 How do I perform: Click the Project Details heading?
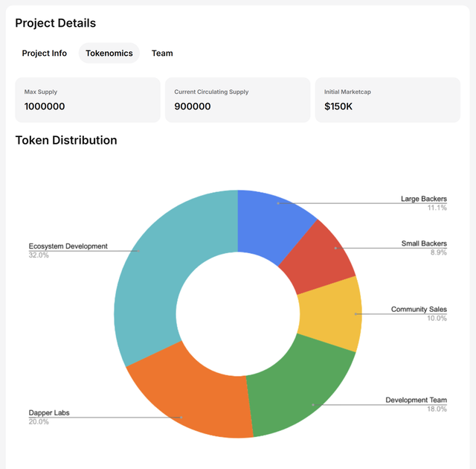56,24
